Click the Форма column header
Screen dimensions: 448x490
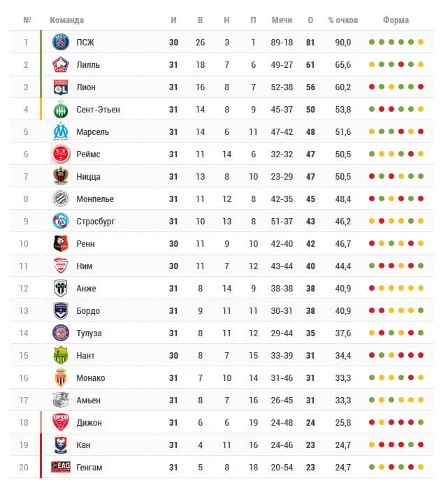click(396, 20)
